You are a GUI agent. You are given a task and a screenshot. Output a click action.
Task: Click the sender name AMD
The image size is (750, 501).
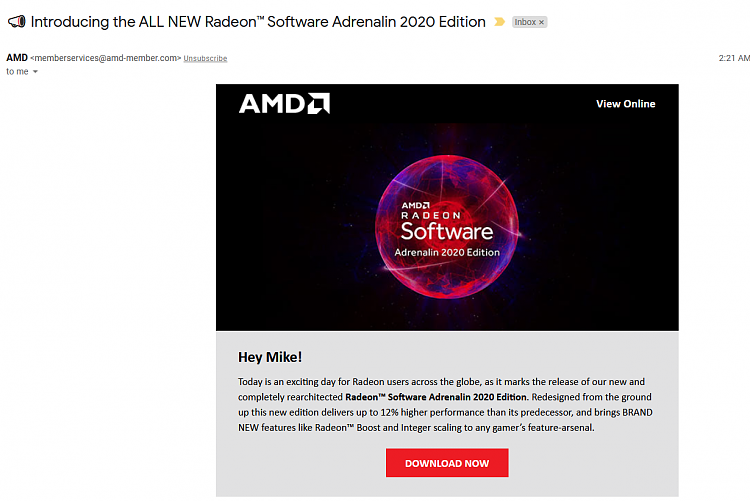click(x=17, y=58)
